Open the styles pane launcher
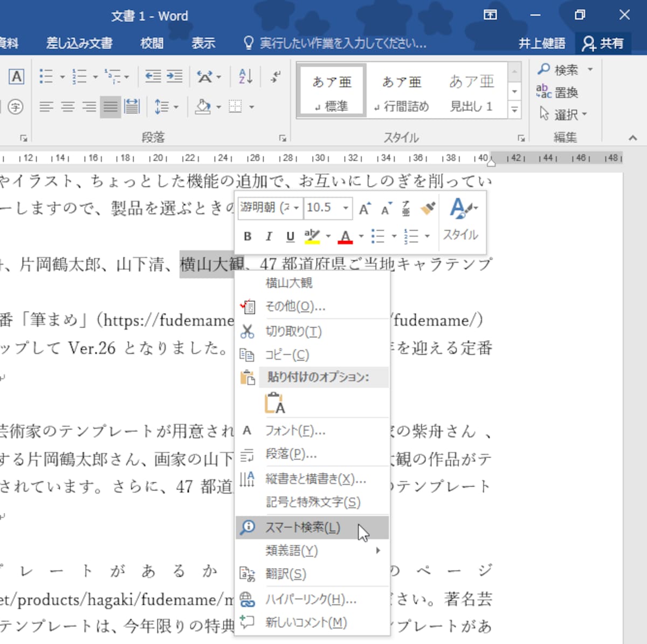647x644 pixels. coord(521,139)
